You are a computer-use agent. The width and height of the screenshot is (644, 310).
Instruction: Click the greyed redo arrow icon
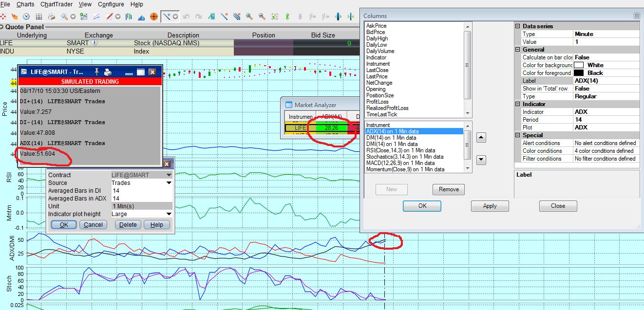198,17
